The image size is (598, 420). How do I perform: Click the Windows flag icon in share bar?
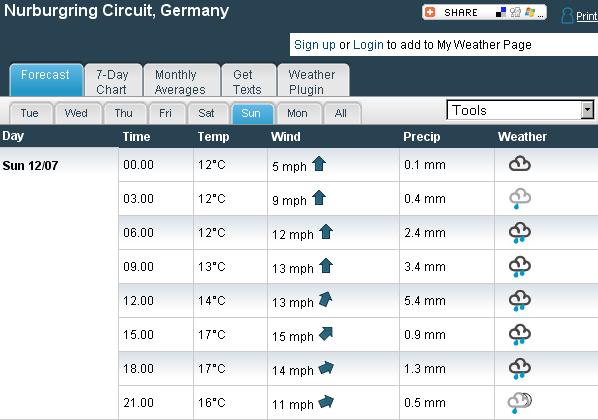530,12
